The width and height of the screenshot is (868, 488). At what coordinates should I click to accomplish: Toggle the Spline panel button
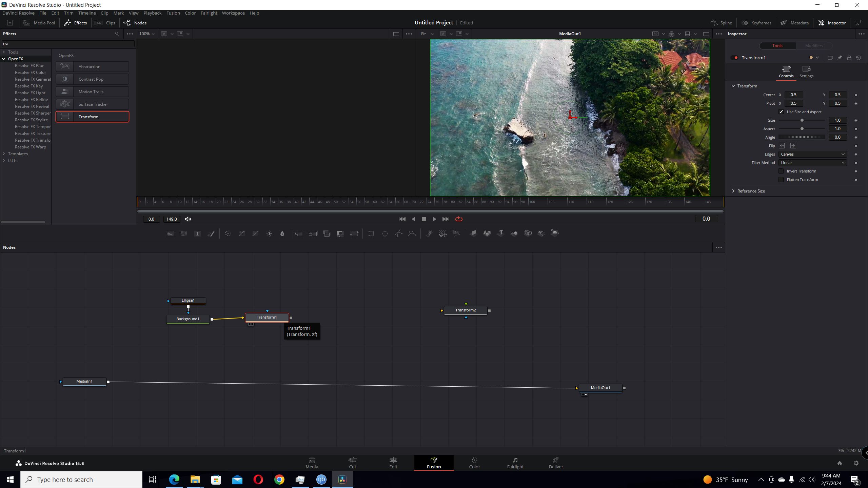721,23
